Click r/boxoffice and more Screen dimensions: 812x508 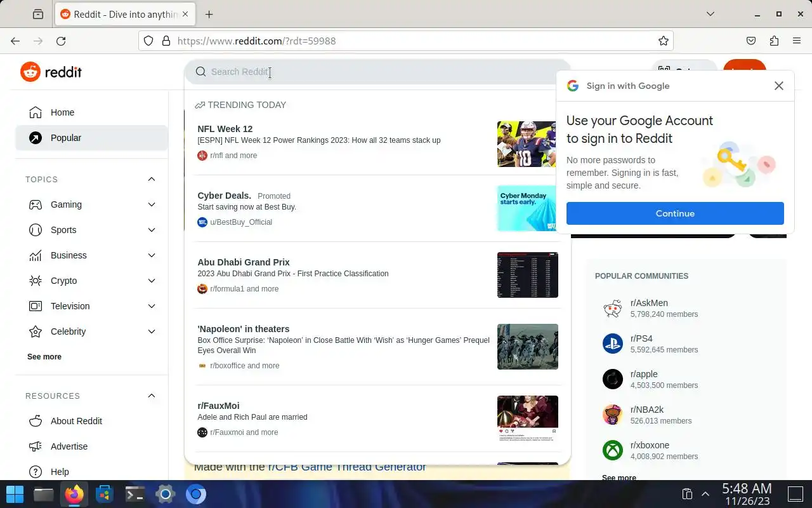coord(245,366)
